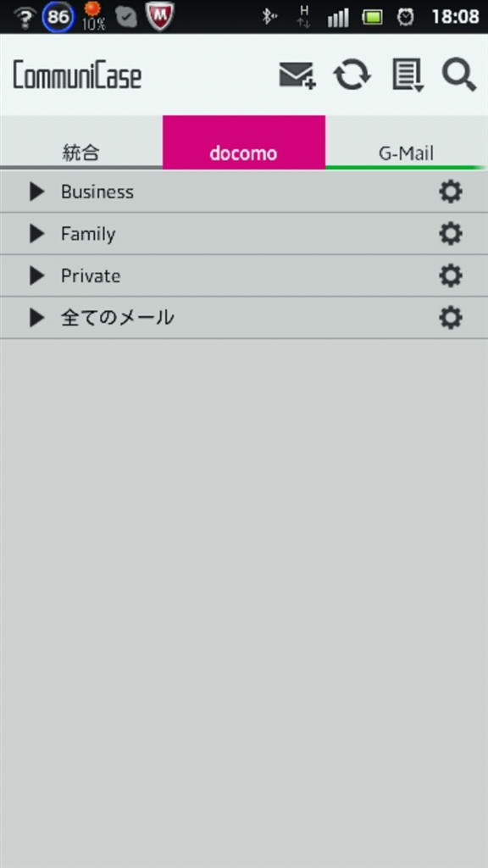Open settings gear for Business folder
488x868 pixels.
[451, 192]
